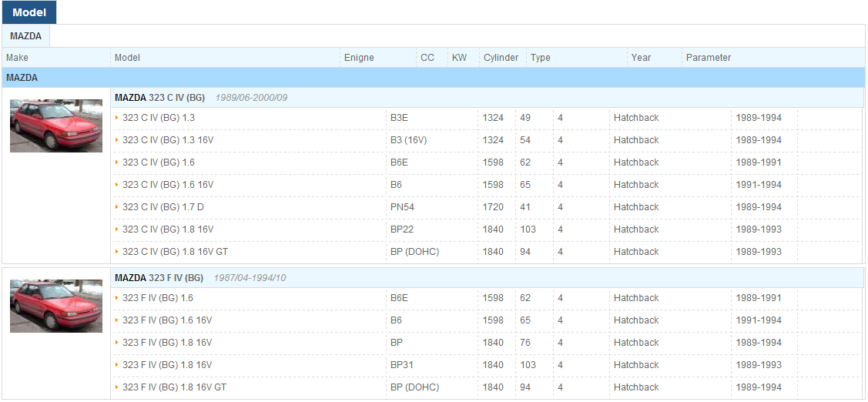Click the Parameter column header

[x=709, y=58]
